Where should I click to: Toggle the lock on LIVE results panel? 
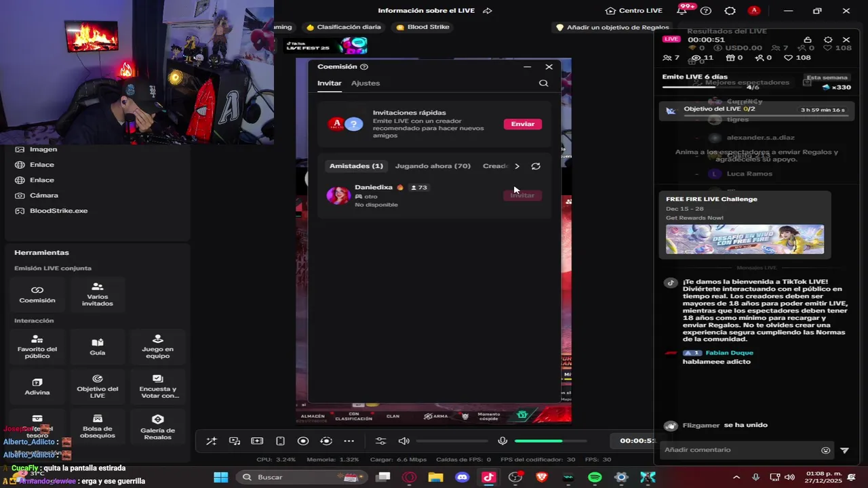[808, 40]
